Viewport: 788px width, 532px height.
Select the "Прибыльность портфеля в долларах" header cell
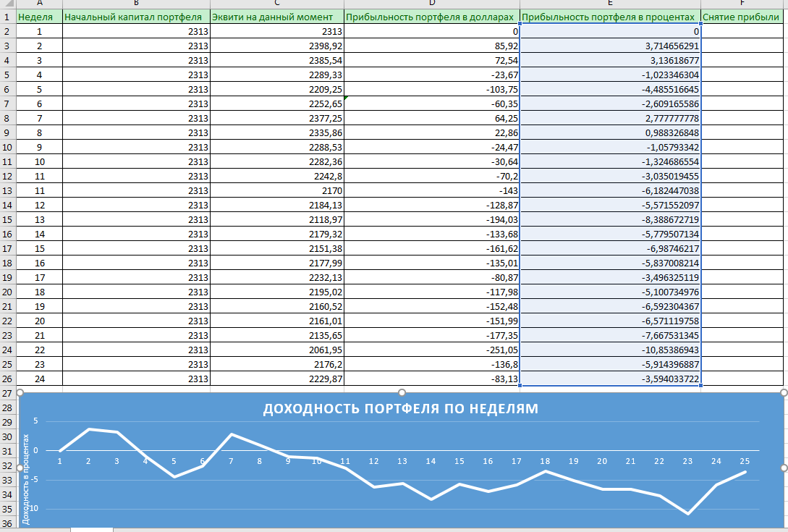431,17
